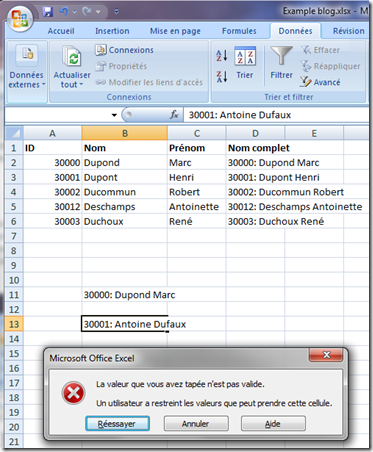Select column C header
This screenshot has width=373, height=452.
point(197,133)
